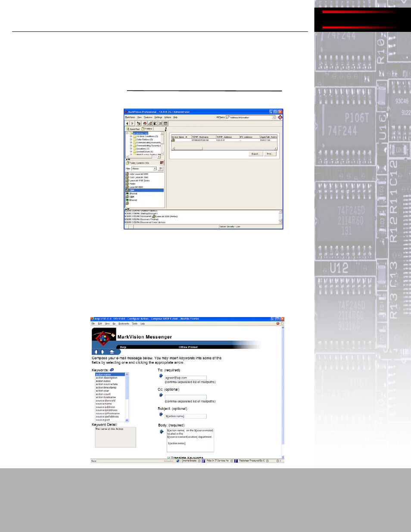The height and width of the screenshot is (532, 411).
Task: Click the home icon in MarkVision Messenger
Action: coord(112,352)
